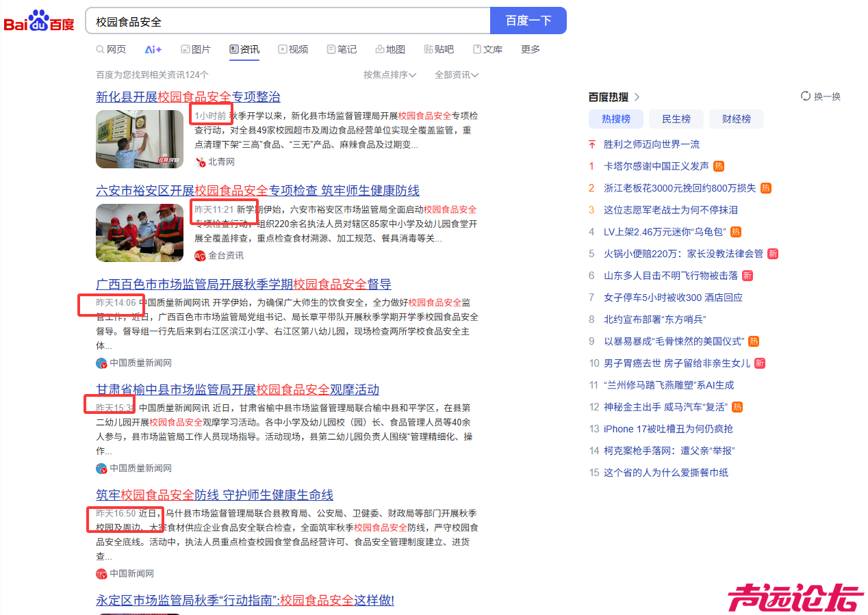Open hot search 兰州修马踏飞燕雕塑系AI生成

[x=669, y=385]
